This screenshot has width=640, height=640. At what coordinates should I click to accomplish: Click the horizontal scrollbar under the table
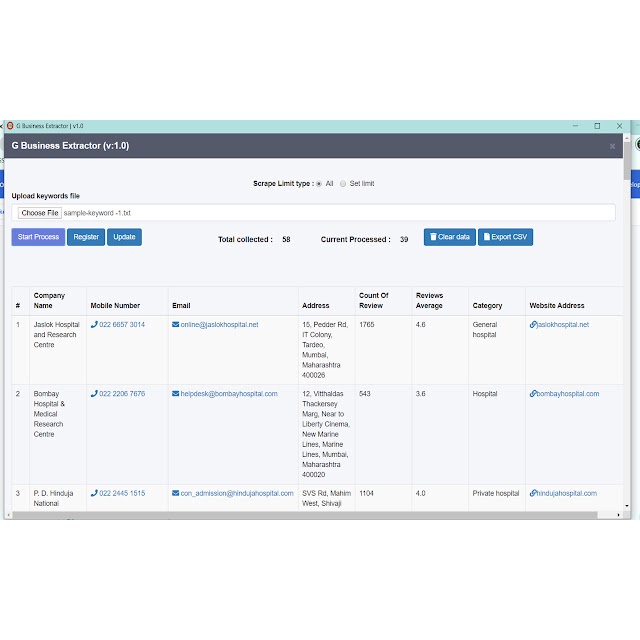pyautogui.click(x=300, y=515)
